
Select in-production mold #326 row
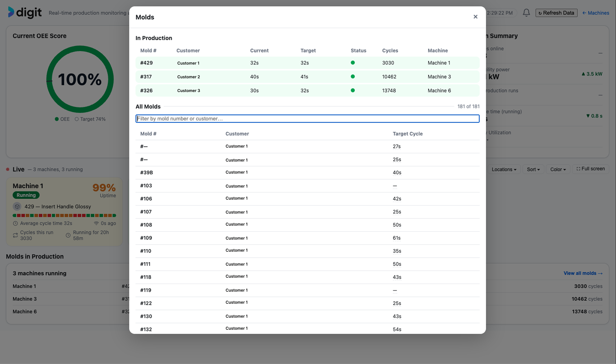point(307,91)
